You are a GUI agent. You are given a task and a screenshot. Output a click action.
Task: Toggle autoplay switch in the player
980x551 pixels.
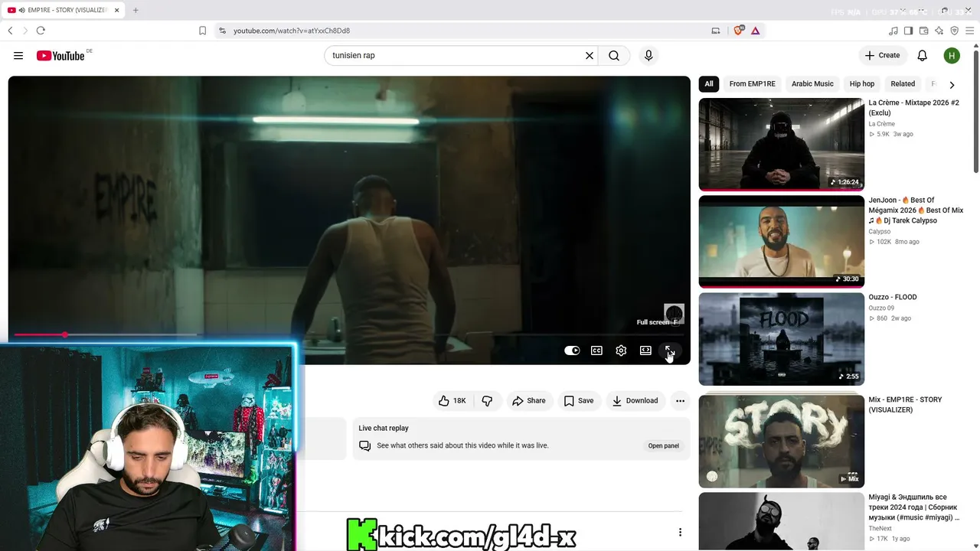[x=572, y=350]
